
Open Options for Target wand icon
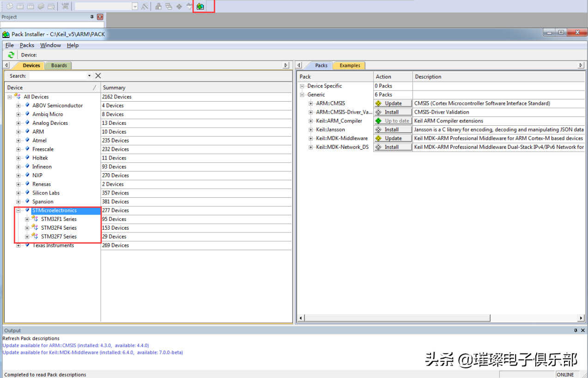[x=145, y=6]
